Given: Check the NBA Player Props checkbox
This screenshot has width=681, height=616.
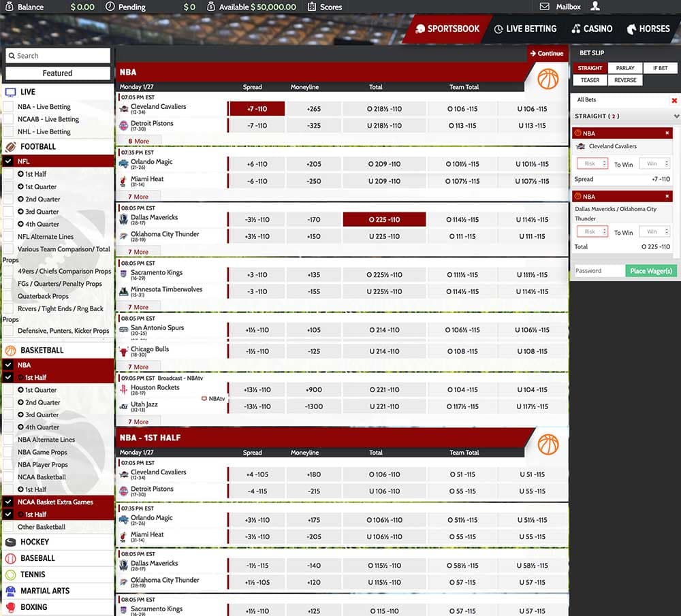Looking at the screenshot, I should [x=8, y=464].
